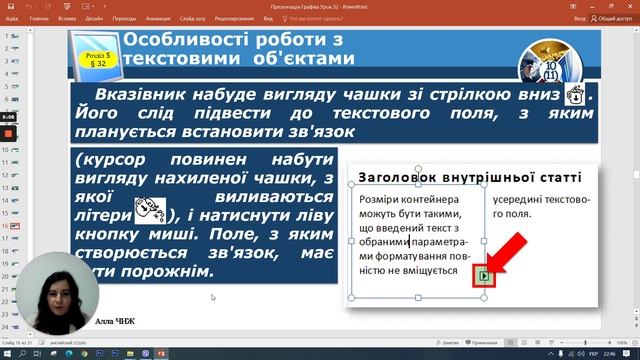640x360 pixels.
Task: Open the Слайд-шоу ribbon tab
Action: tap(192, 19)
